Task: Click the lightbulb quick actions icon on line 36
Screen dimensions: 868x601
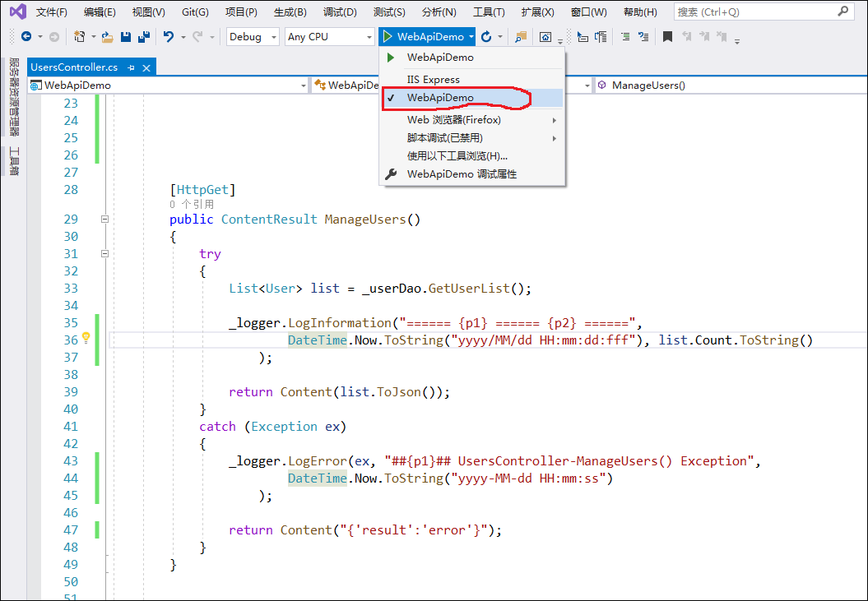Action: 86,337
